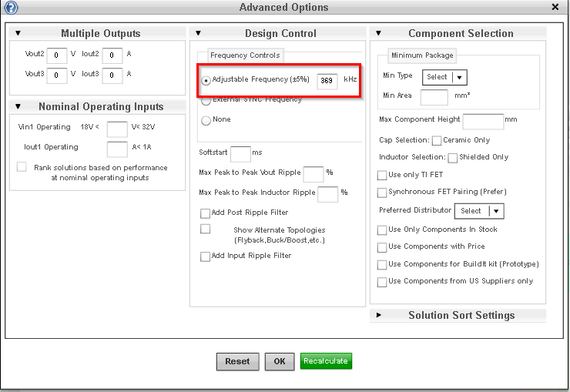This screenshot has width=570, height=392.
Task: Enable the Add Post Ripple Filter checkbox
Action: (x=206, y=213)
